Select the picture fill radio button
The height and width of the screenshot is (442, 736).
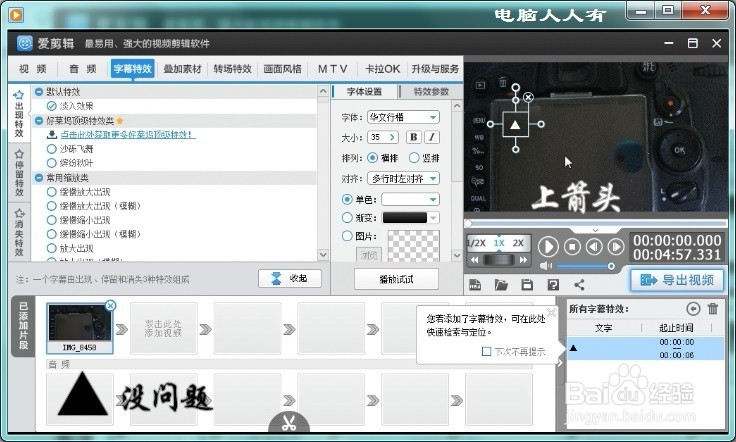[347, 236]
